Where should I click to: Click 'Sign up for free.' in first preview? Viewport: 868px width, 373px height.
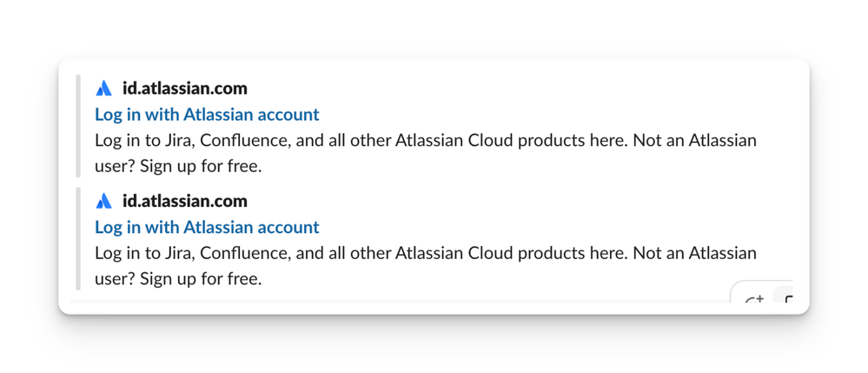[201, 166]
